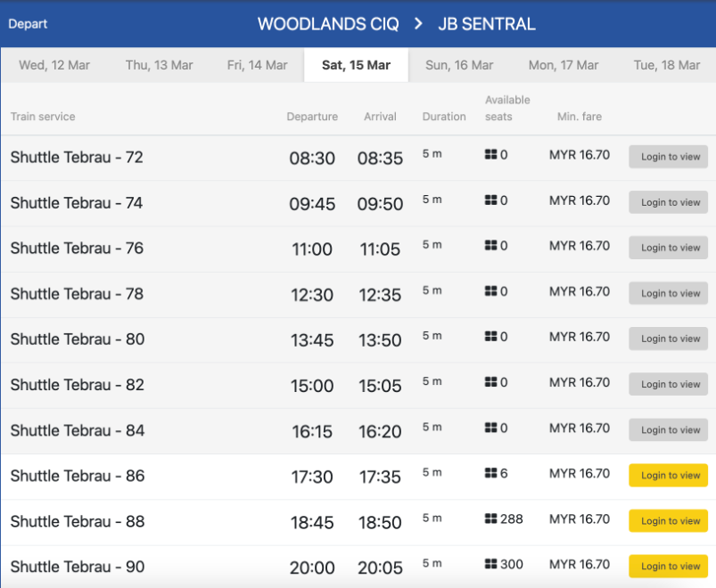Click seat icon for Shuttle Tebrau 72

tap(490, 155)
